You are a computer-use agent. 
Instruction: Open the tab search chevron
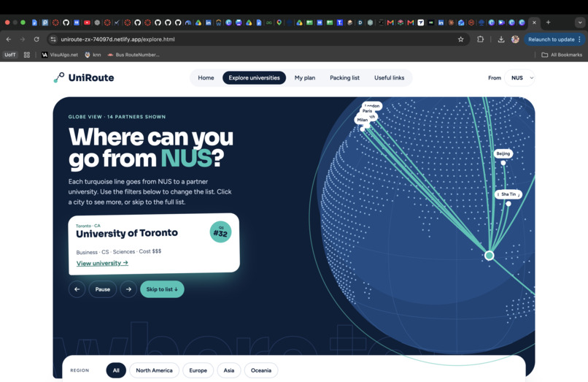(580, 23)
